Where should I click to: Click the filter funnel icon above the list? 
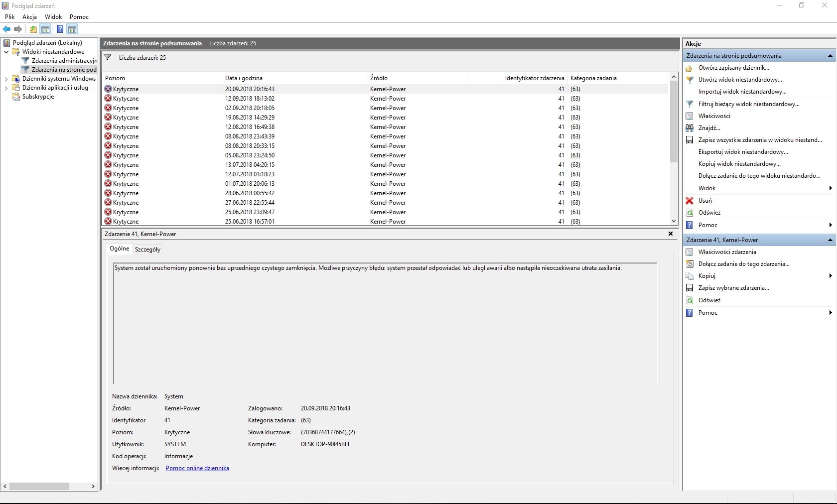[x=108, y=57]
